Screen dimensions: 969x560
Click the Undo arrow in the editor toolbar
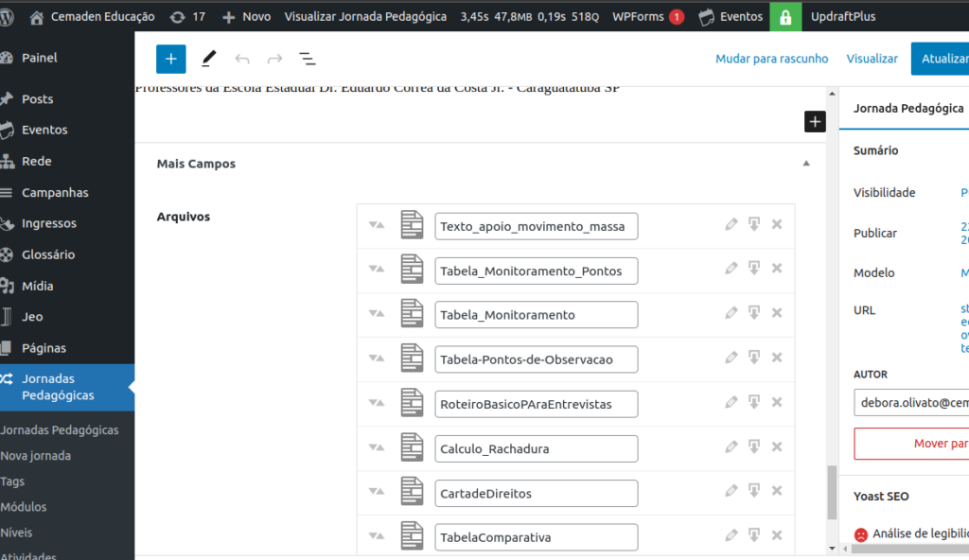242,59
